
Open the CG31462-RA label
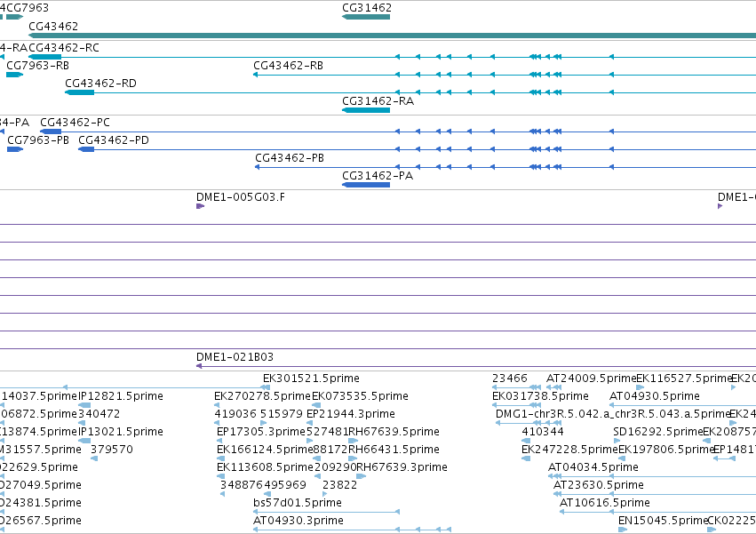[378, 100]
